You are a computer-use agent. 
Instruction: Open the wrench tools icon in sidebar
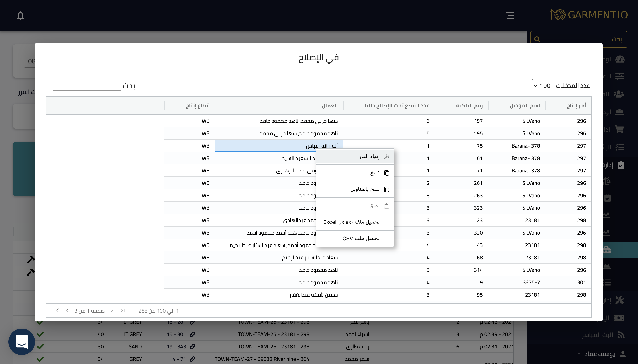coord(620,300)
